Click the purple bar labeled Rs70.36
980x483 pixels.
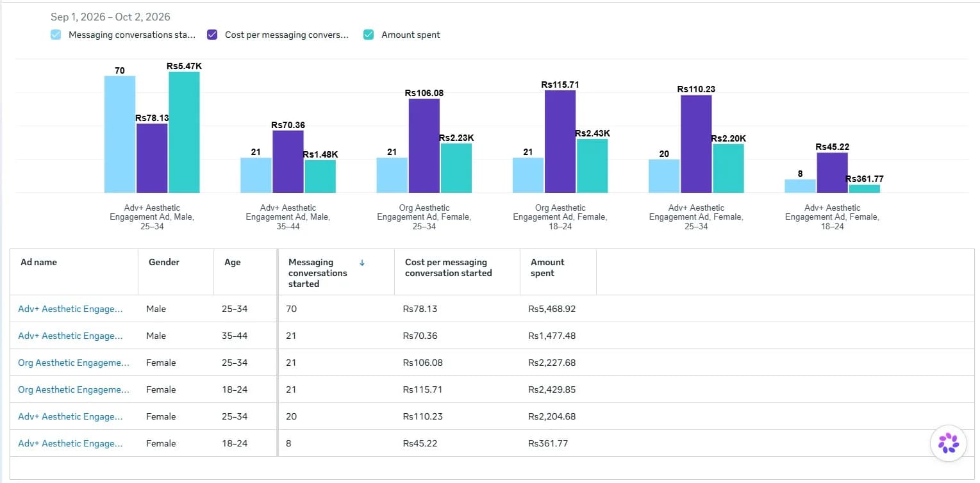click(288, 161)
